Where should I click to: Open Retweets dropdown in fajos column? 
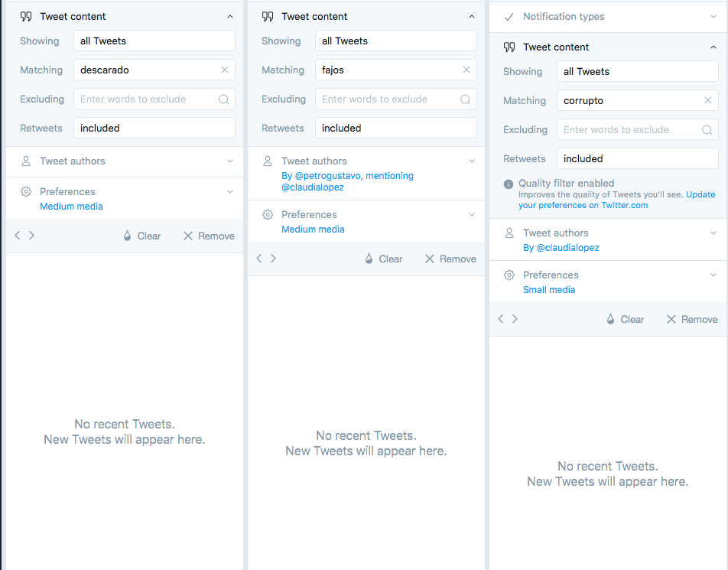tap(396, 128)
